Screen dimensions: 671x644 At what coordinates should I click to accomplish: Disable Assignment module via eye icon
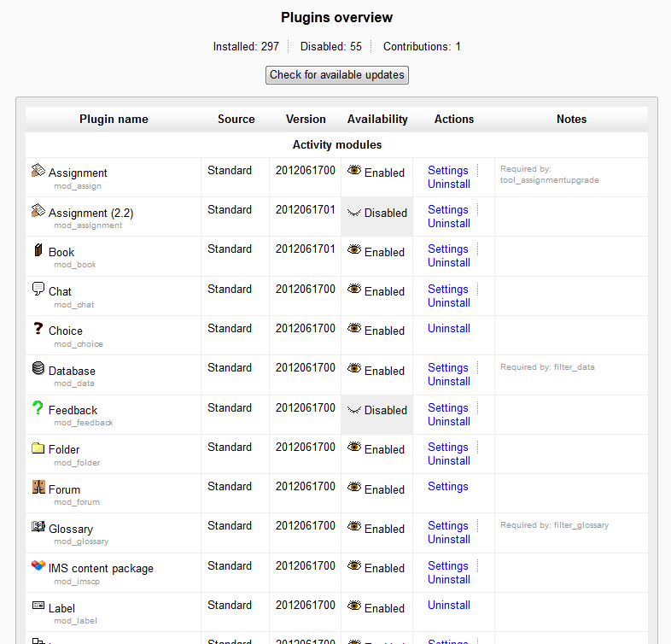coord(354,171)
